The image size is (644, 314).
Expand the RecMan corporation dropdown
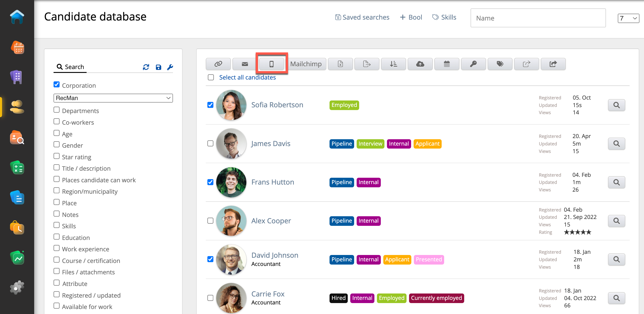pyautogui.click(x=113, y=98)
